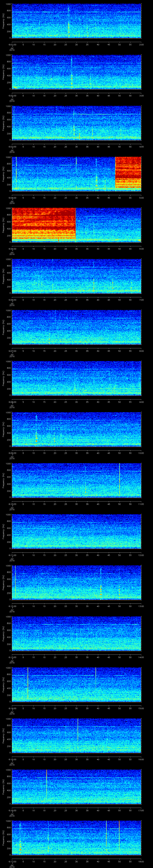Select the red noise block in the 6:04:00 spectrogram
The height and width of the screenshot is (868, 153).
tap(128, 172)
